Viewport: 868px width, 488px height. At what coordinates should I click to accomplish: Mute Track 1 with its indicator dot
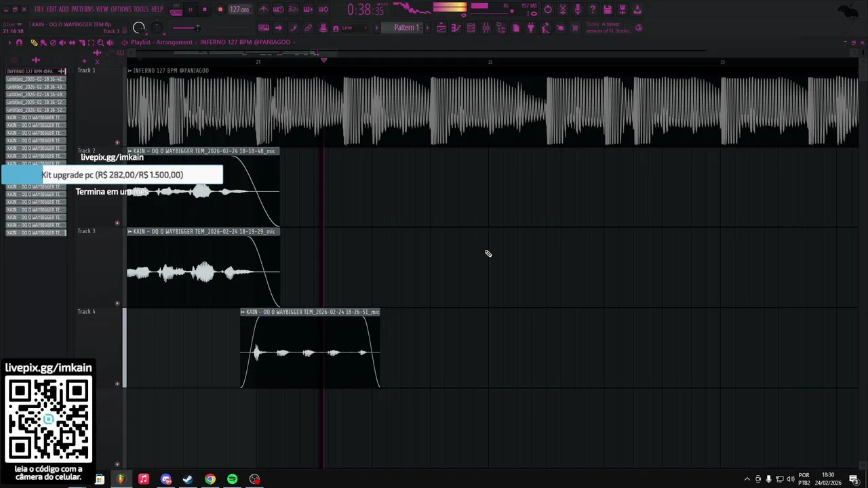117,142
